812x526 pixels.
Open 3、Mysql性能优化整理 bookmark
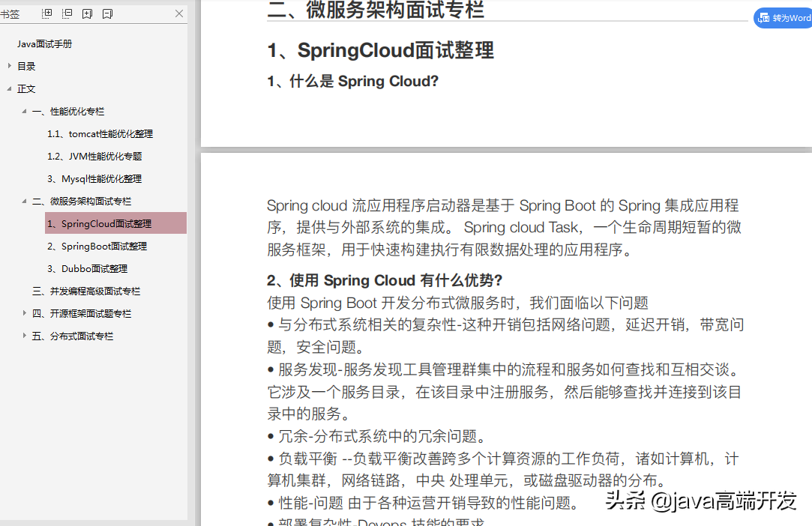pyautogui.click(x=94, y=179)
